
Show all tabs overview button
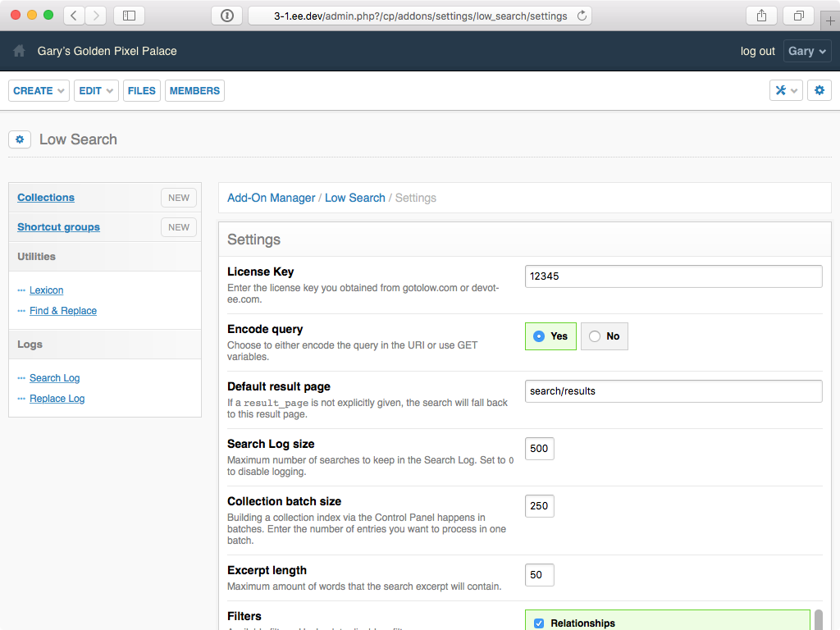point(798,16)
